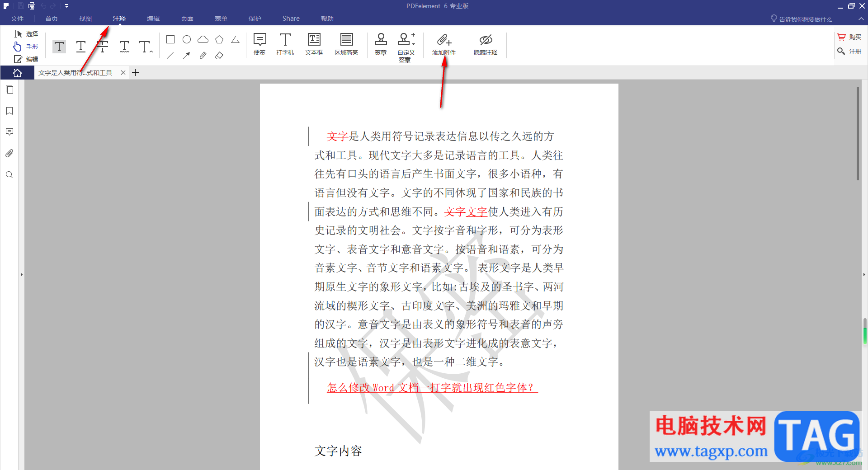Switch to the 编辑 ribbon tab
The image size is (868, 470).
coord(153,19)
